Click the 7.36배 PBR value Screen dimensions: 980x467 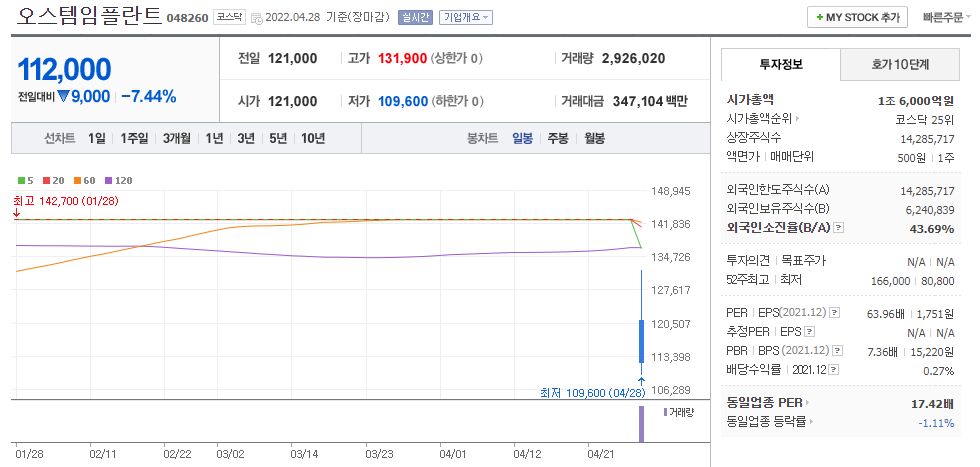tap(884, 352)
